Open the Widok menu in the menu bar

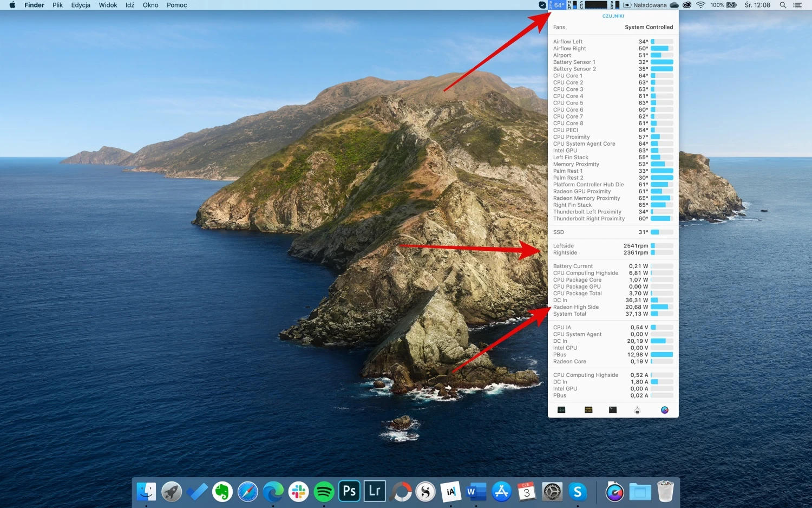click(x=108, y=5)
